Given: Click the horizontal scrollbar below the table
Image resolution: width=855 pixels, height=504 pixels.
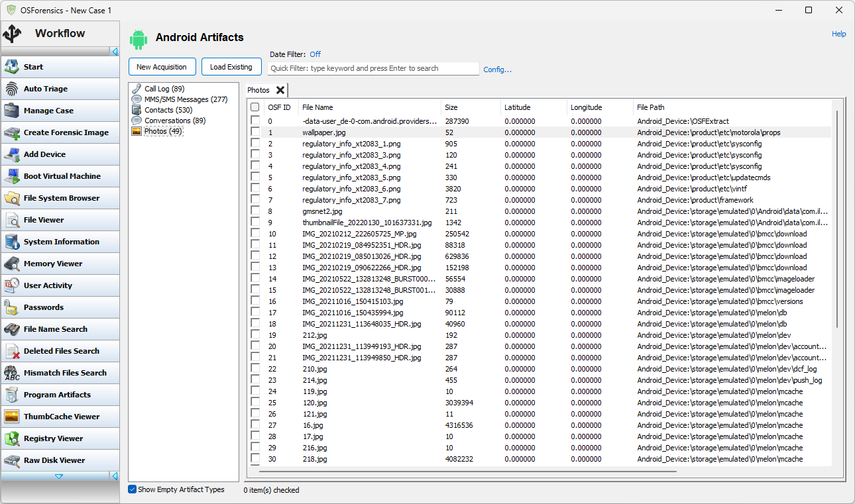Looking at the screenshot, I should click(x=467, y=471).
